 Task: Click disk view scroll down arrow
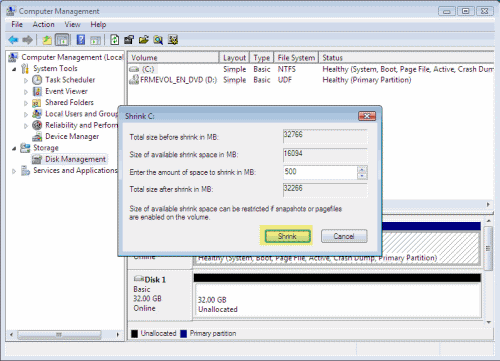[489, 322]
